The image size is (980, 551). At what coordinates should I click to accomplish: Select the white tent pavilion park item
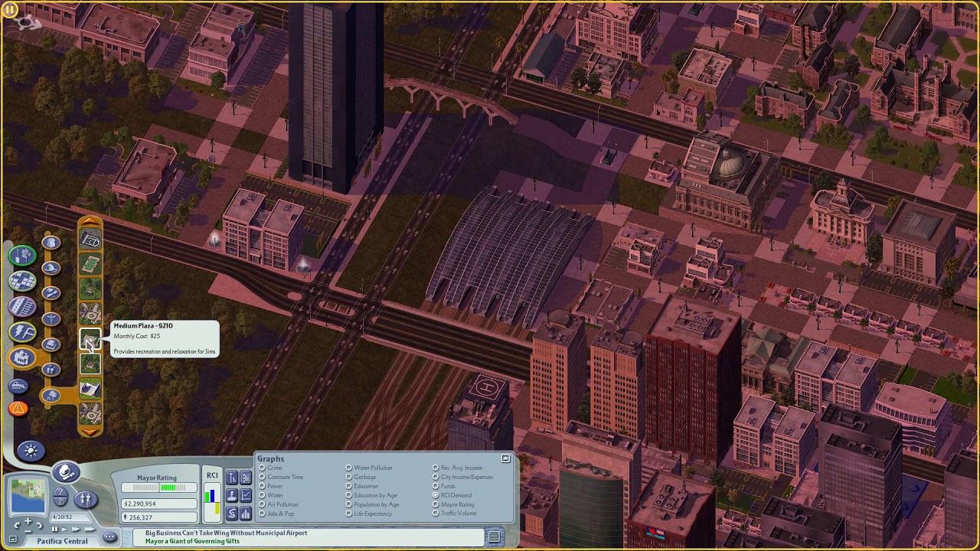click(90, 388)
